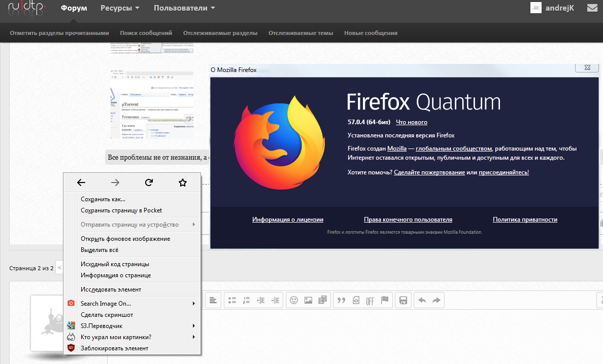
Task: Click the indent icon in editor toolbar
Action: [x=275, y=300]
